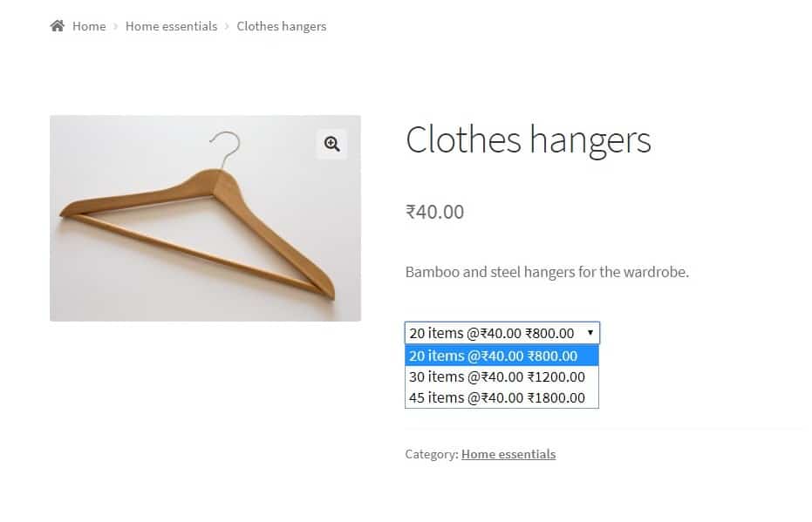Click the chevron separator before Clothes hangers
Screen dimensions: 812x522
click(x=227, y=27)
